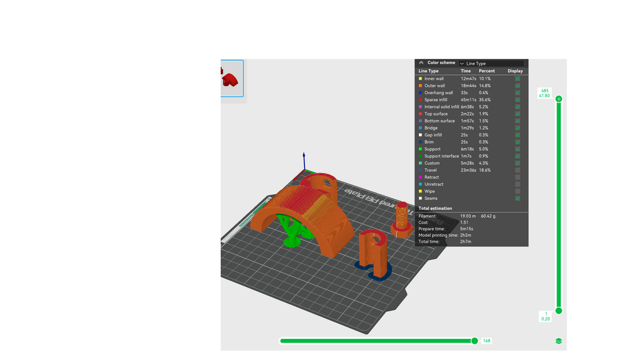Click the Overhang wall legend row
The width and height of the screenshot is (644, 362).
(472, 93)
